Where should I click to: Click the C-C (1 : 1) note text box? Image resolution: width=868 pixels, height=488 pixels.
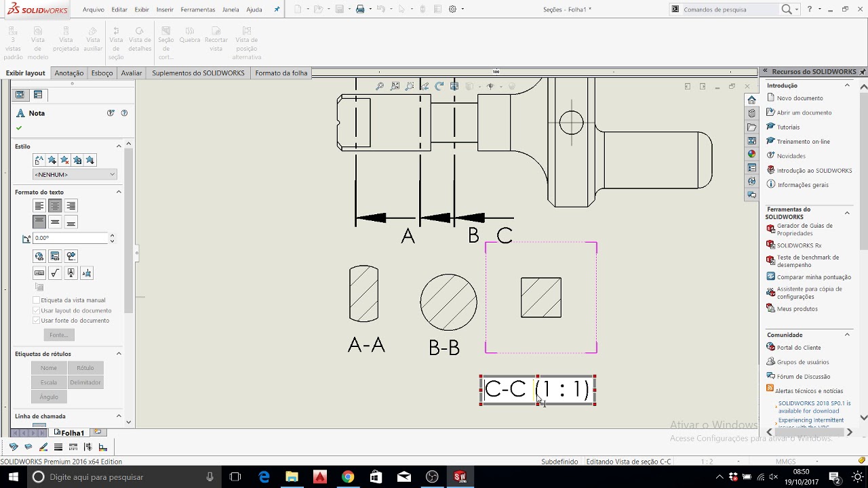(538, 390)
